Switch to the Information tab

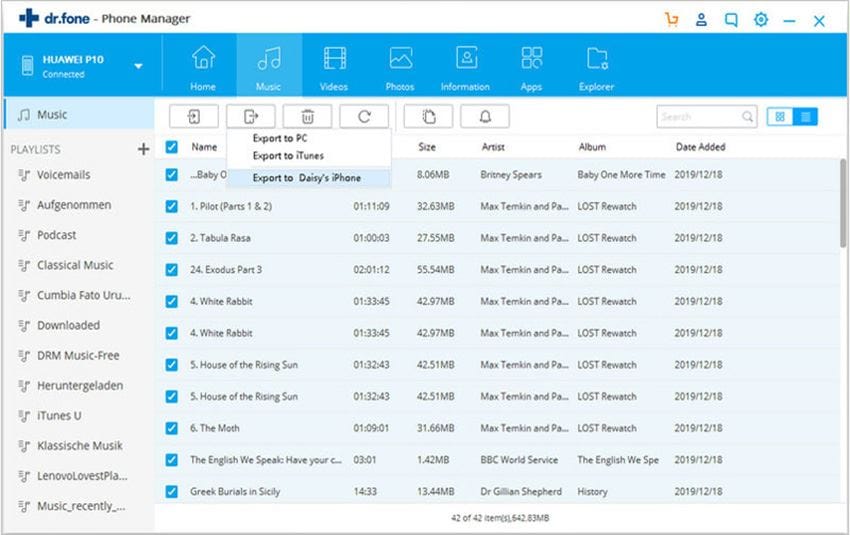[x=465, y=68]
